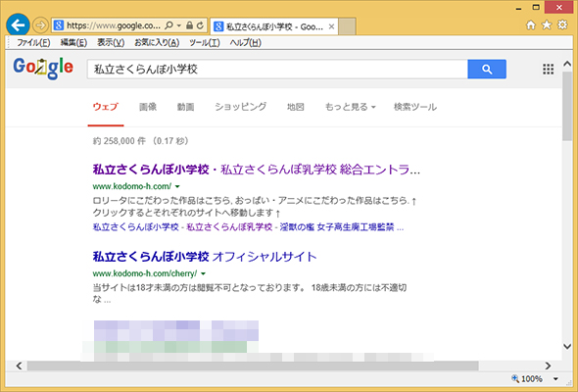Select the ウェブ results tab
This screenshot has height=392, width=578.
point(106,107)
